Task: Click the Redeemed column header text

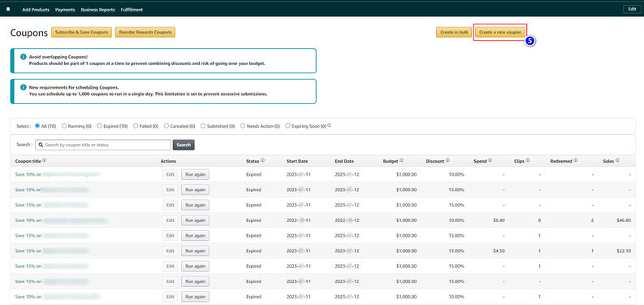Action: coord(561,161)
